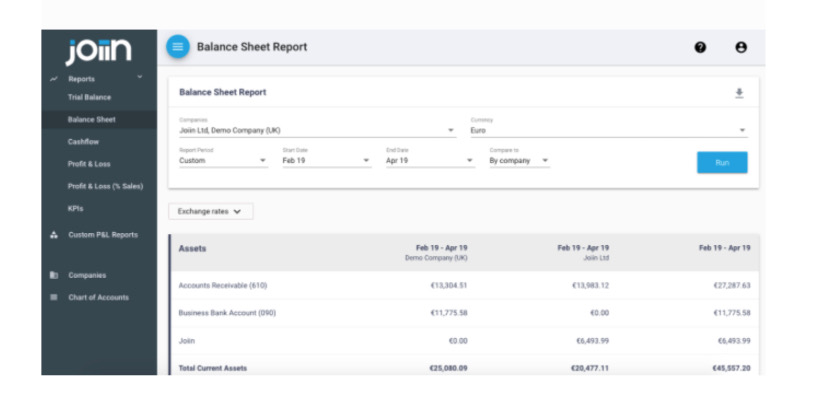Toggle the blue hamburger menu button
This screenshot has height=412, width=828.
tap(178, 46)
